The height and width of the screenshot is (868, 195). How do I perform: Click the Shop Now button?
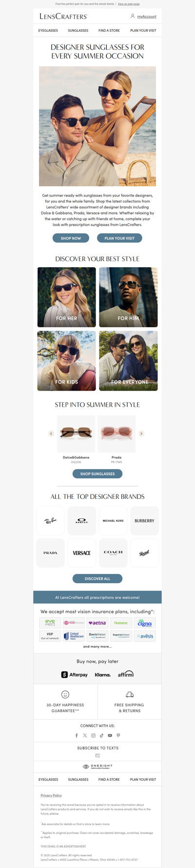(x=71, y=238)
